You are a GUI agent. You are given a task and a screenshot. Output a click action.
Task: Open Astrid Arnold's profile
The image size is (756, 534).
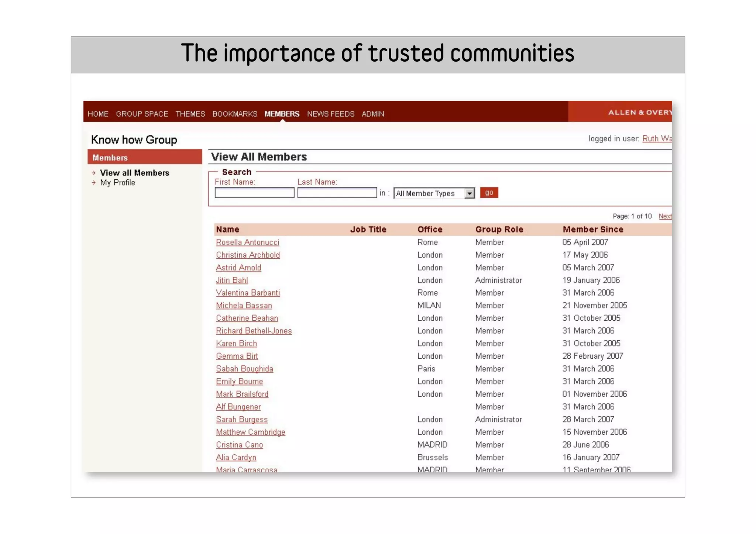coord(238,268)
